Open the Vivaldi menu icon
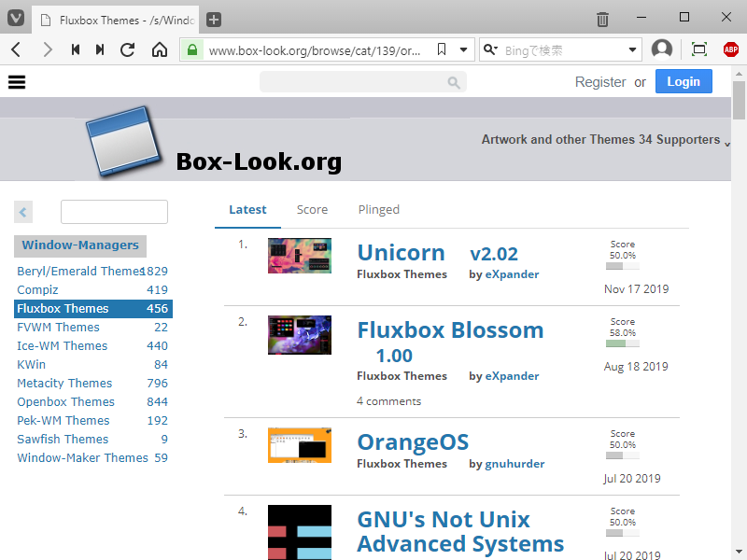Image resolution: width=747 pixels, height=560 pixels. (x=16, y=19)
